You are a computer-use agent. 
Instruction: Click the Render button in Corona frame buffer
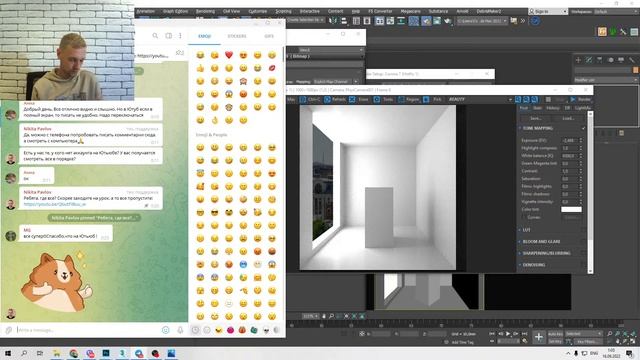pos(581,99)
